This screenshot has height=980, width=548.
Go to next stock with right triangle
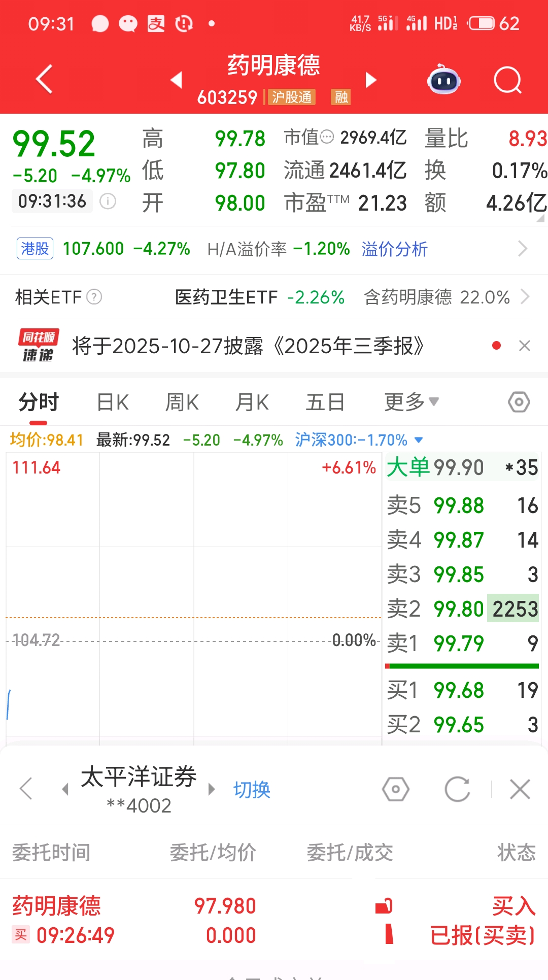pyautogui.click(x=371, y=80)
